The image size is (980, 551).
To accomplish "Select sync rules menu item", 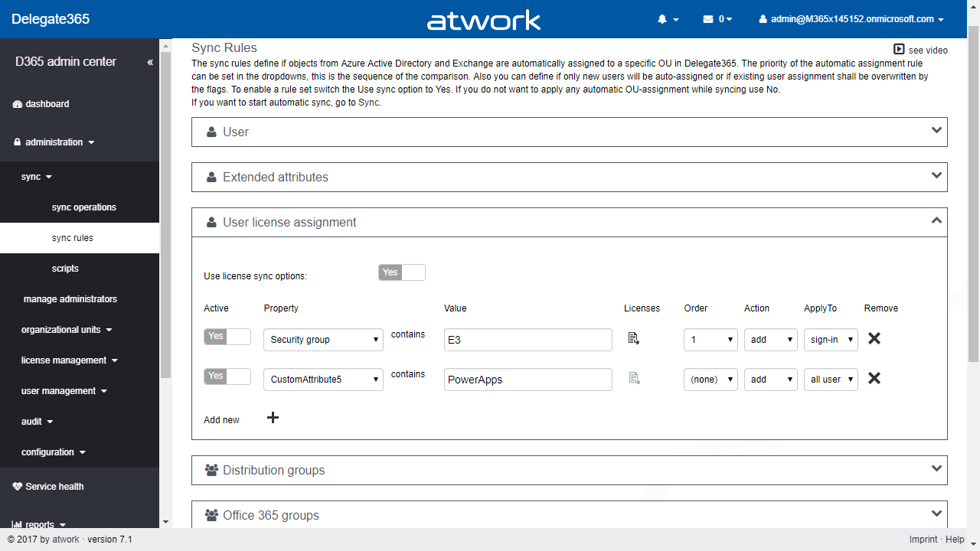I will tap(80, 238).
